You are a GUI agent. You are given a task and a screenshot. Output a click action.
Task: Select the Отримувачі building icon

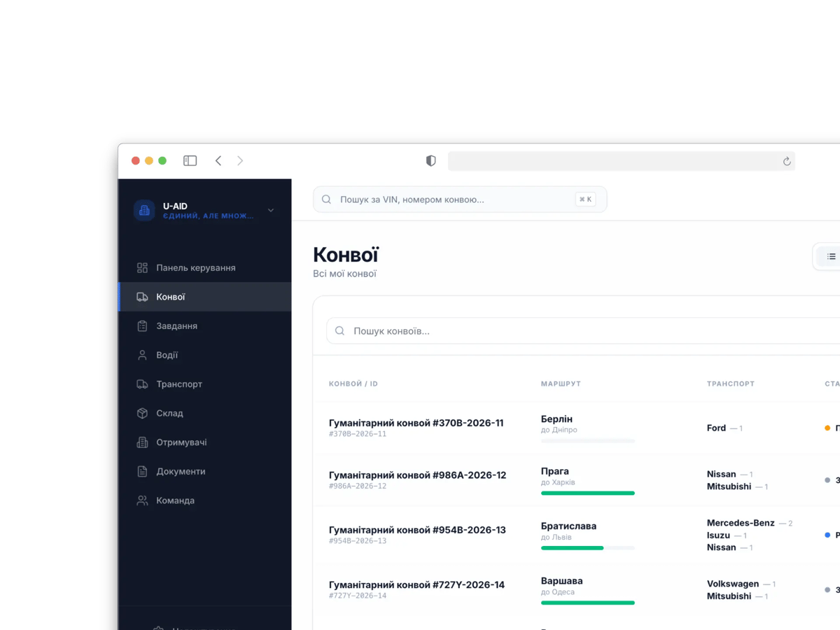(x=142, y=442)
